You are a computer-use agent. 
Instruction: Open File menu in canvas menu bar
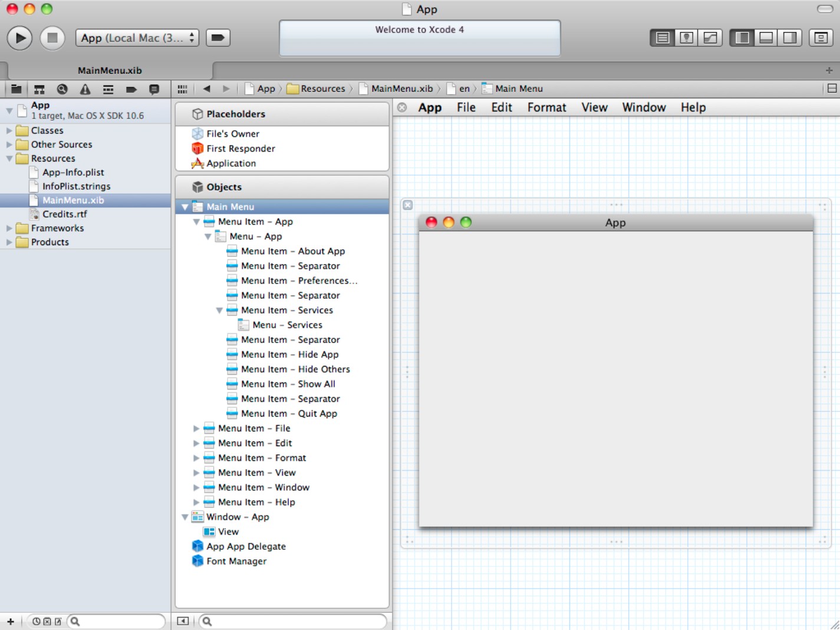pos(466,107)
